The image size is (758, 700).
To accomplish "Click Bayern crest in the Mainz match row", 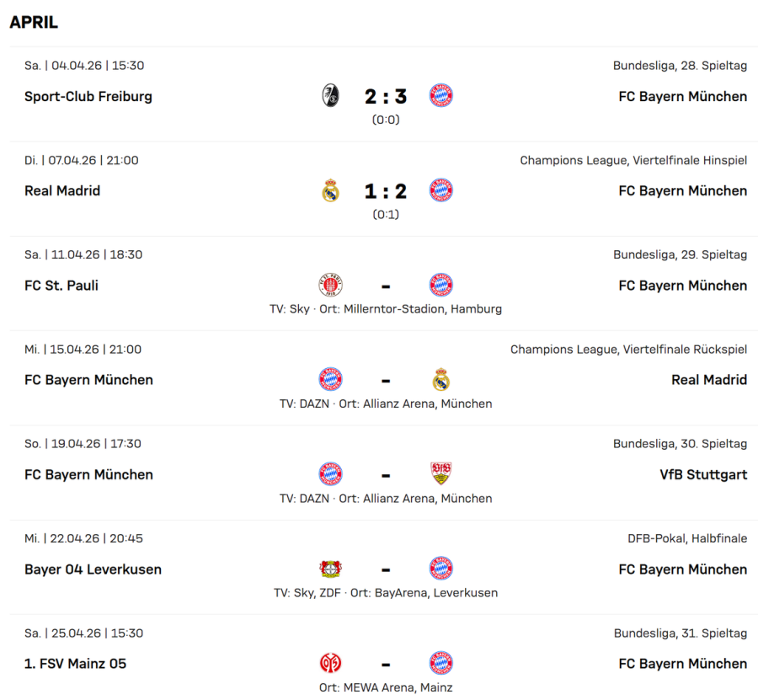I will click(x=440, y=663).
